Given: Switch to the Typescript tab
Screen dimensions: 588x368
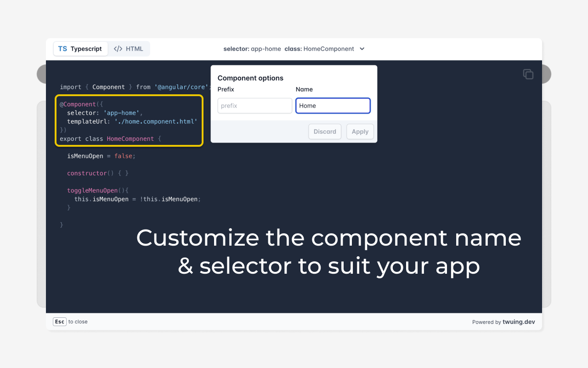Looking at the screenshot, I should pos(80,49).
